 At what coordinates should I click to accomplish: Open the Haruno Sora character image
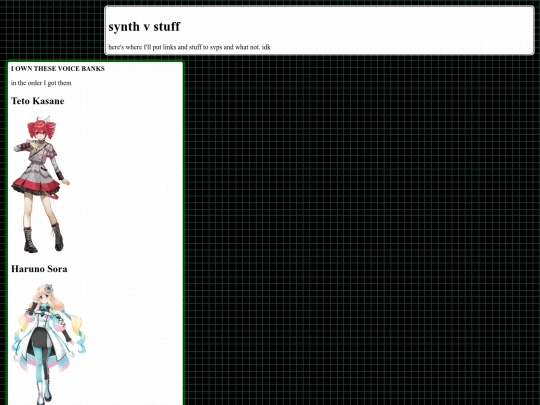click(x=49, y=344)
